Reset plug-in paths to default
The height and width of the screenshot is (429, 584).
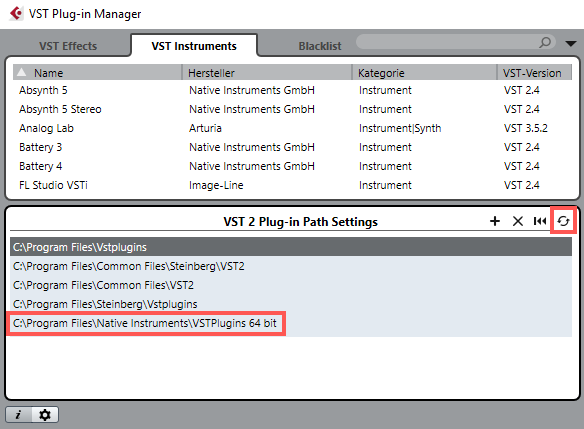click(x=540, y=221)
